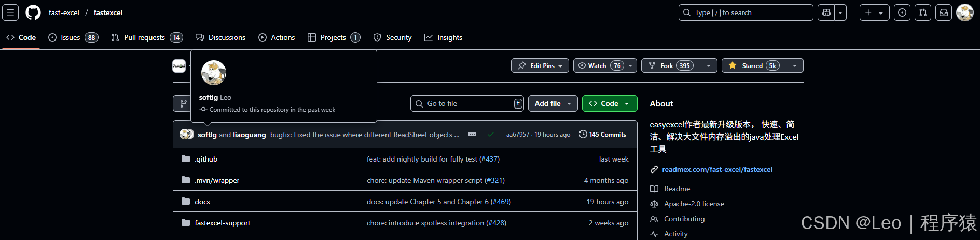
Task: Click the Go to file search field
Action: point(467,103)
